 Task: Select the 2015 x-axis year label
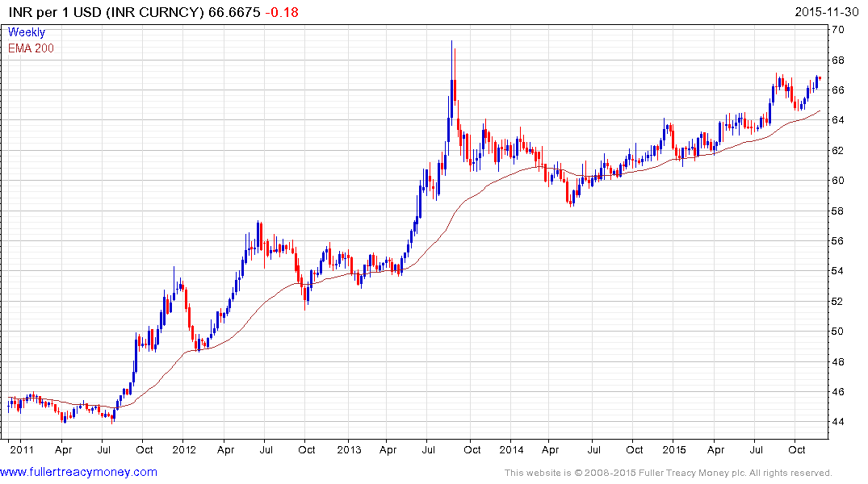[673, 449]
